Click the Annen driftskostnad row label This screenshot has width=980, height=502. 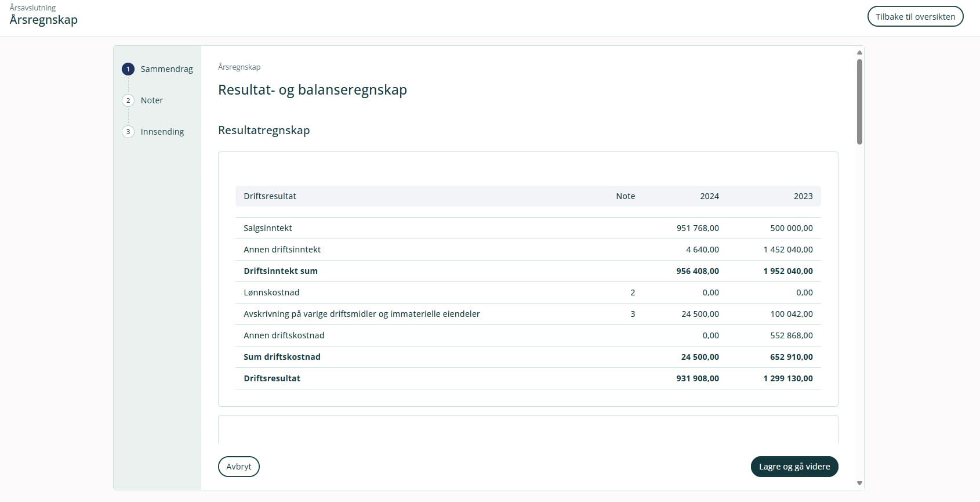click(x=284, y=335)
